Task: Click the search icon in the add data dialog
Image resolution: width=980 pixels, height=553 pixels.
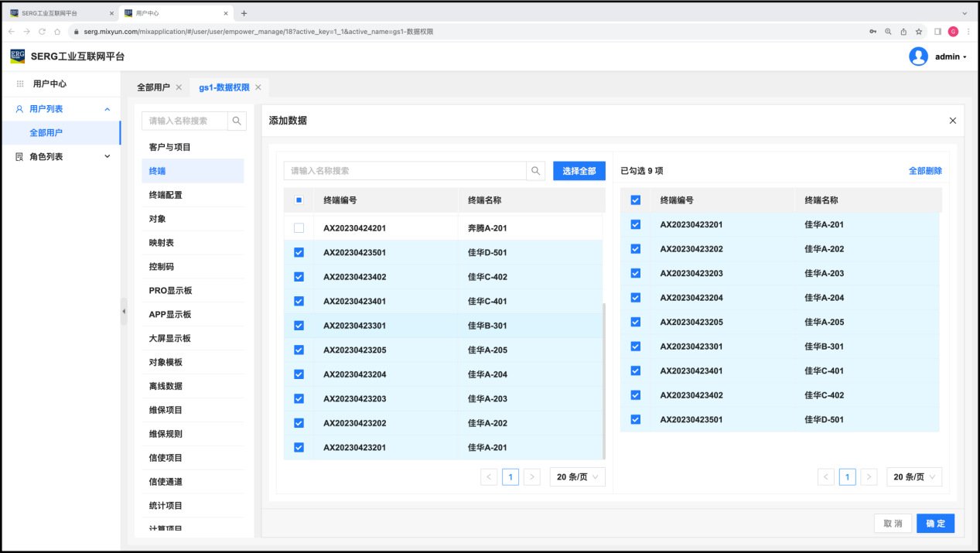Action: 535,171
